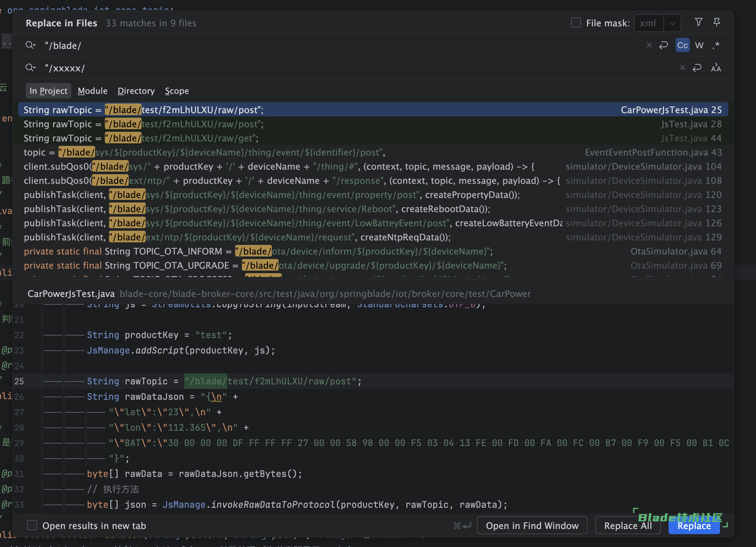This screenshot has height=547, width=756.
Task: Toggle the Regex search option
Action: click(716, 45)
